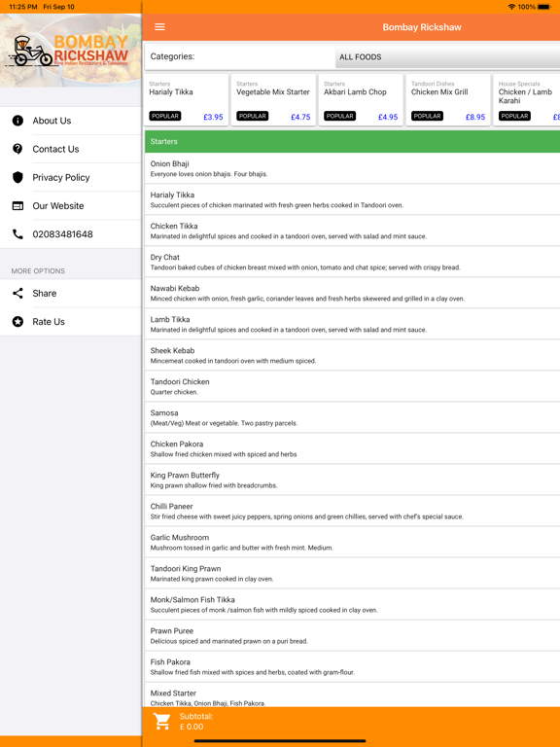This screenshot has width=560, height=747.
Task: Tap the Rate Us star icon
Action: (x=17, y=322)
